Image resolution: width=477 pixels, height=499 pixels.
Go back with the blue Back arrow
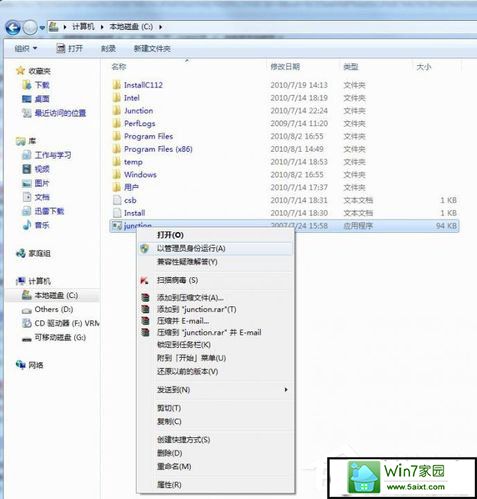(x=13, y=27)
